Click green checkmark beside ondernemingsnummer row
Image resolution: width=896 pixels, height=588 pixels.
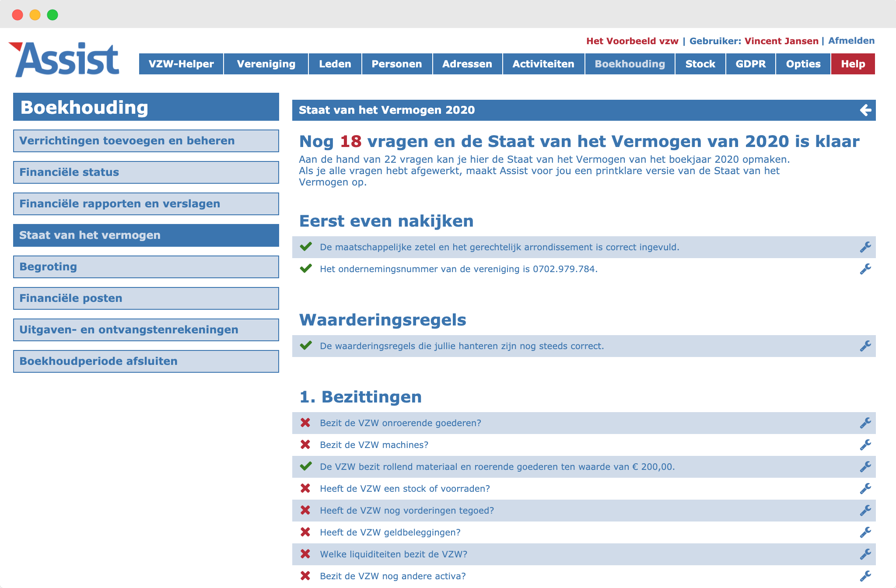(306, 269)
